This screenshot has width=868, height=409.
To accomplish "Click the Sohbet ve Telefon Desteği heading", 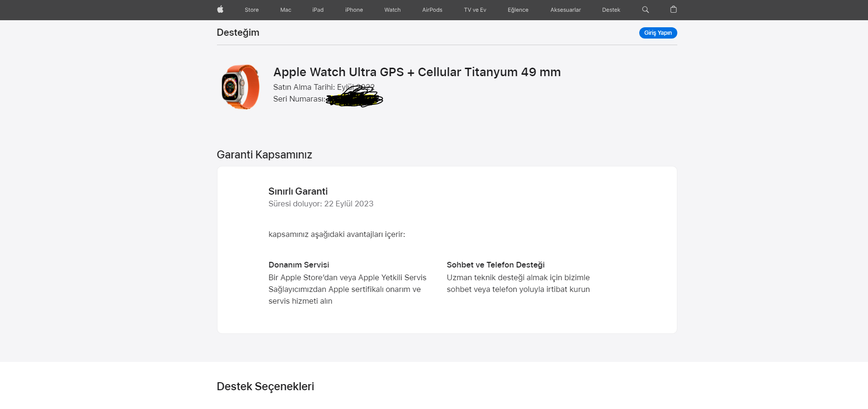I will point(496,265).
